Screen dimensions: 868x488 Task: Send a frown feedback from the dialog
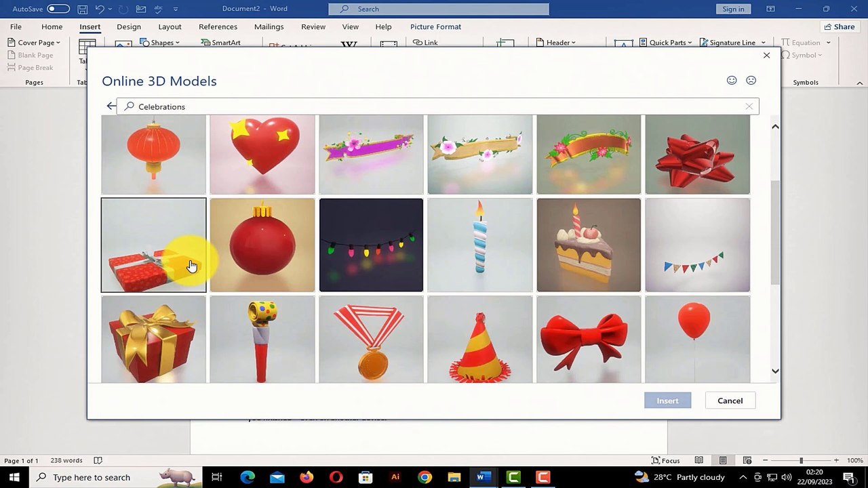[x=751, y=80]
